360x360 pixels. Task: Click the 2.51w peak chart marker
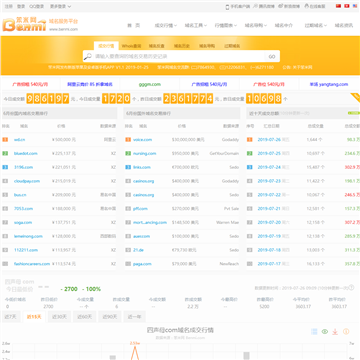coord(135,343)
